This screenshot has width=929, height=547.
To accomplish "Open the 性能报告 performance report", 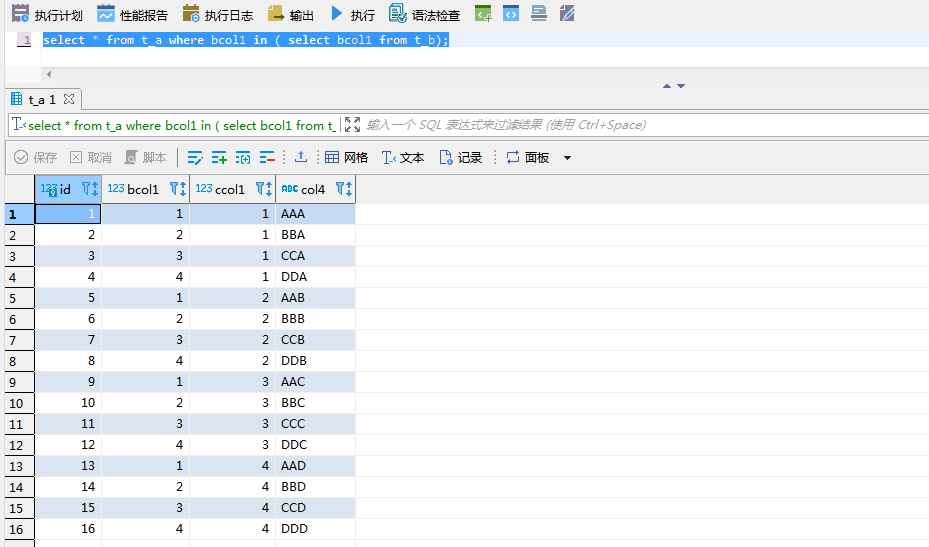I will 133,15.
